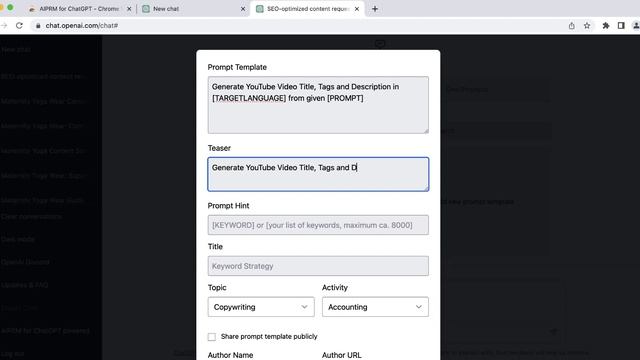
Task: Click the Prompt Hint input field
Action: 318,225
